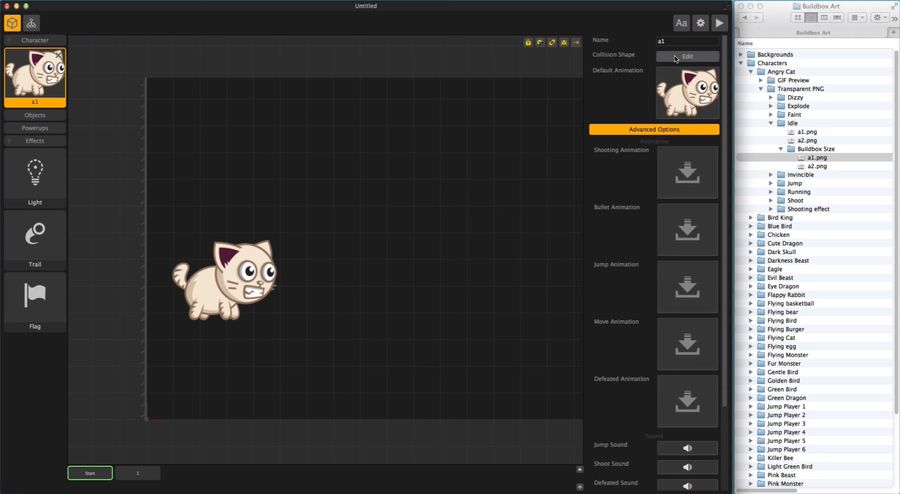Screen dimensions: 900x494
Task: Click the Jump Animation drop slot
Action: tap(687, 287)
